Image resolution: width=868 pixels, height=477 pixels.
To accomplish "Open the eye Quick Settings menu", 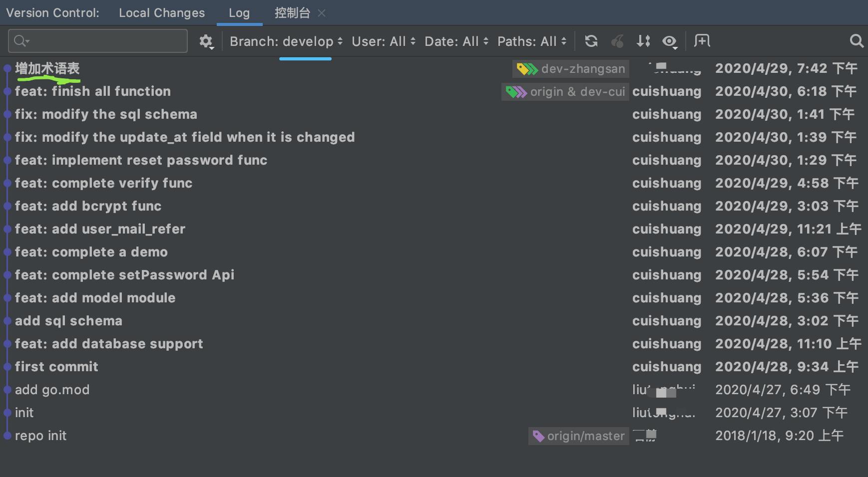I will tap(670, 41).
